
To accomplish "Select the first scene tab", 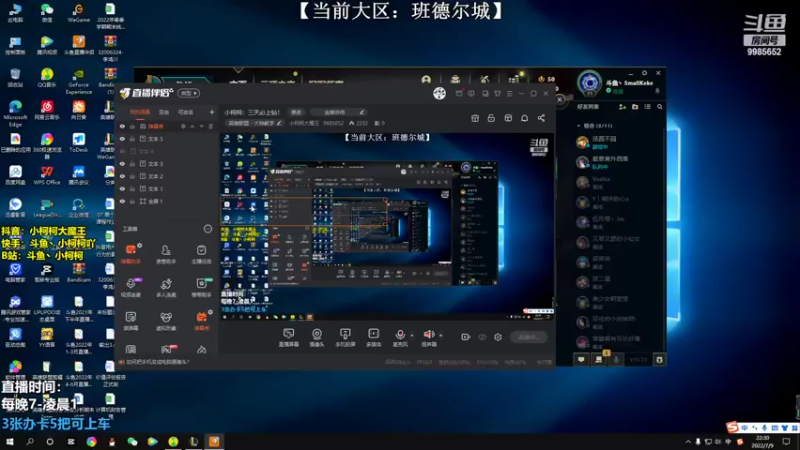I will (x=139, y=112).
